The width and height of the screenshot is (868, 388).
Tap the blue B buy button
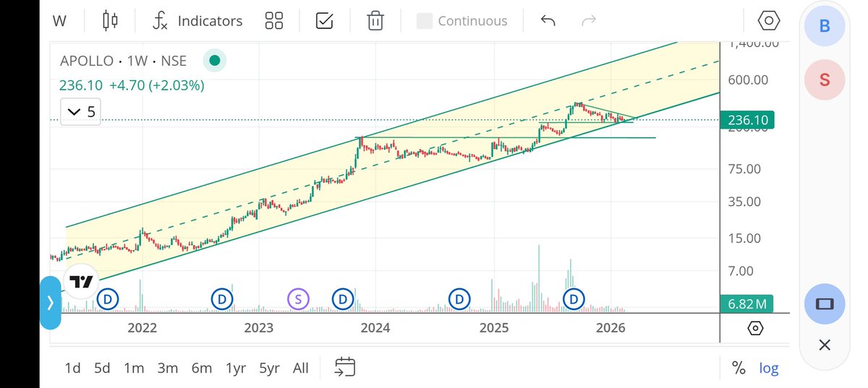[x=825, y=27]
